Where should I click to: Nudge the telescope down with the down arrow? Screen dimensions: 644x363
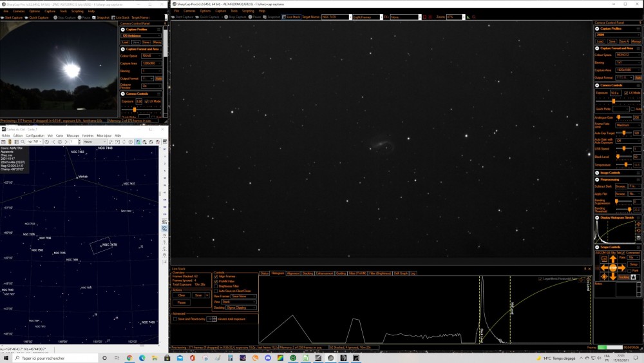click(x=613, y=276)
